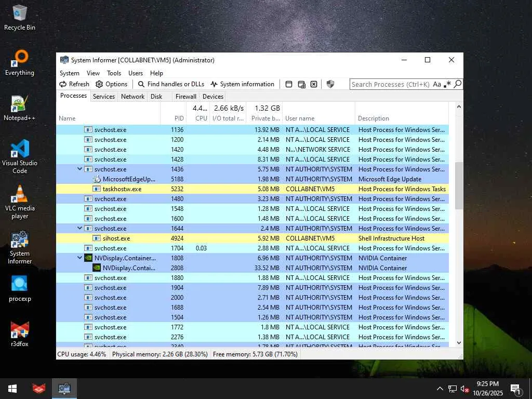Select the Processes tab
This screenshot has height=399, width=532.
(x=73, y=96)
